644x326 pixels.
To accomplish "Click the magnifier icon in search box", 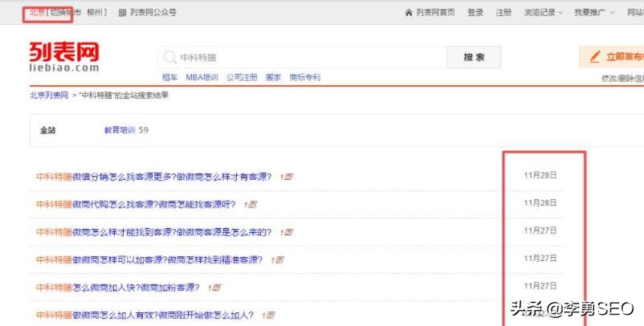I will point(169,57).
